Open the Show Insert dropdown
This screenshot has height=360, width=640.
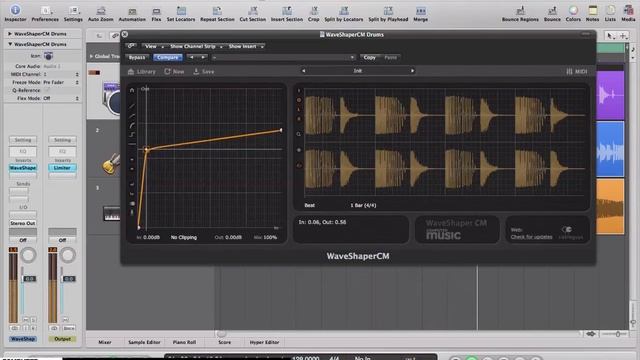coord(246,46)
